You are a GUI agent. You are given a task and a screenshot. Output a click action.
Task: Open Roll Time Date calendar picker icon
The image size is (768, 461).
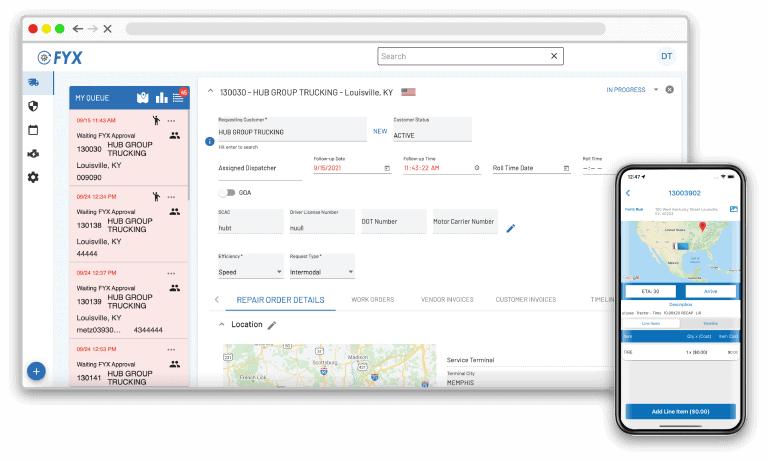pos(566,168)
